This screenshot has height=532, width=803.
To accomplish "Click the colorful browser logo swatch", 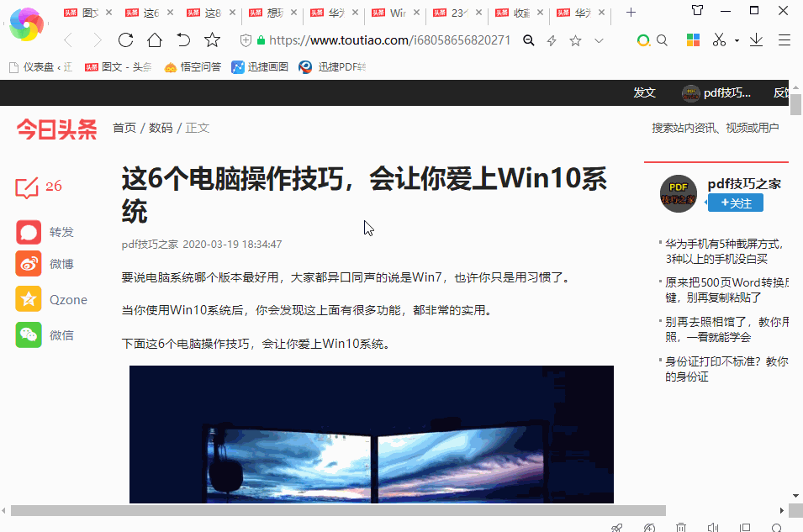I will click(x=28, y=25).
